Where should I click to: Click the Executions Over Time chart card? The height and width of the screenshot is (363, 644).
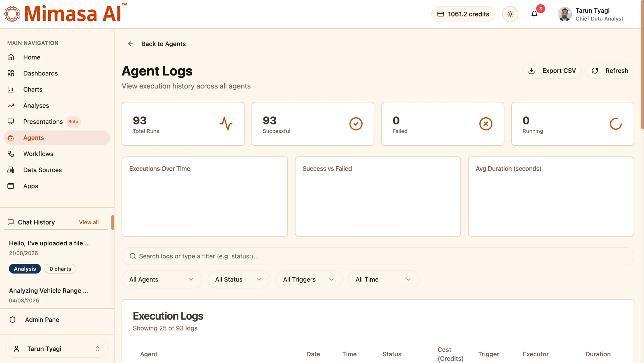[205, 196]
